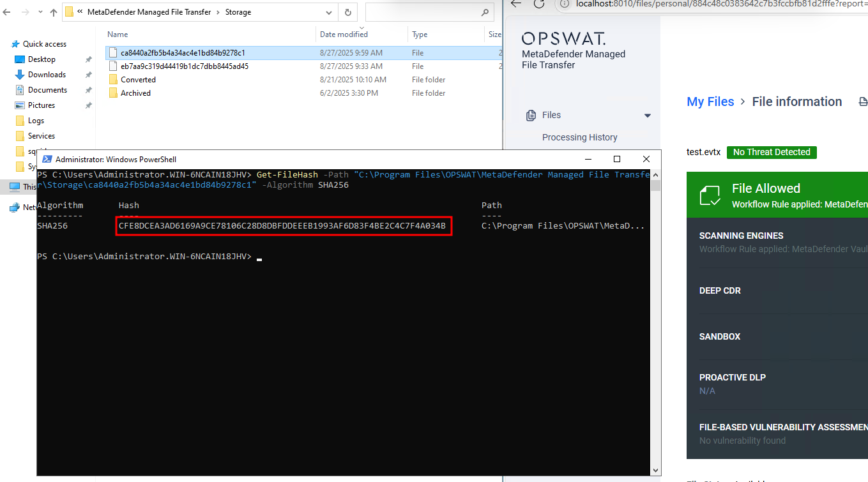This screenshot has width=868, height=482.
Task: Click the print icon beside File information
Action: click(x=863, y=102)
